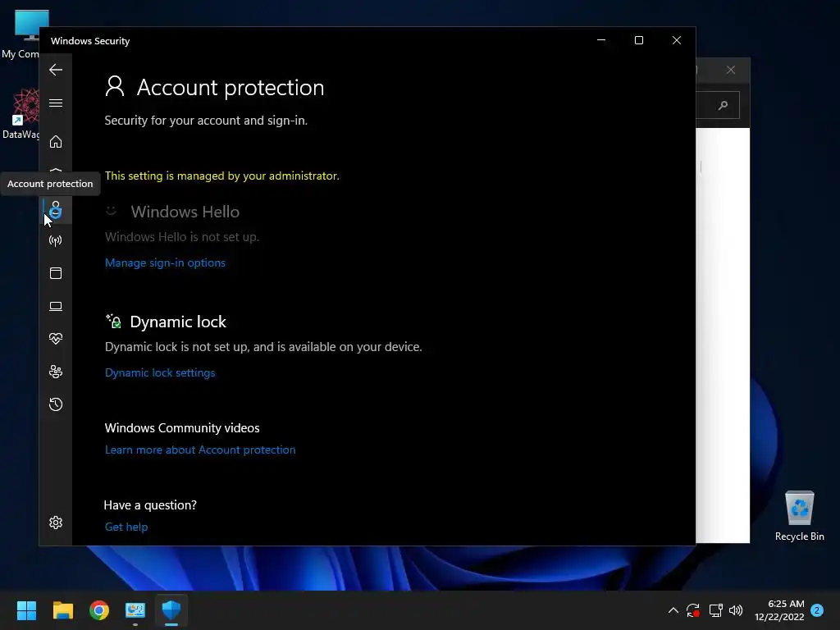Viewport: 840px width, 630px height.
Task: Click the Windows Hello heading
Action: tap(185, 212)
